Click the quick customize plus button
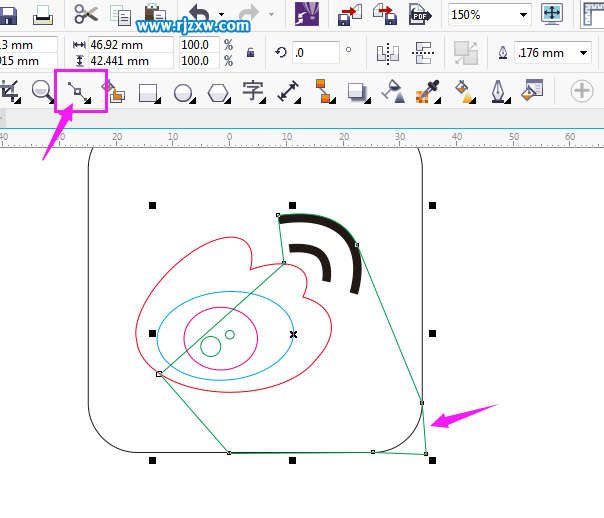The image size is (604, 518). click(x=581, y=91)
